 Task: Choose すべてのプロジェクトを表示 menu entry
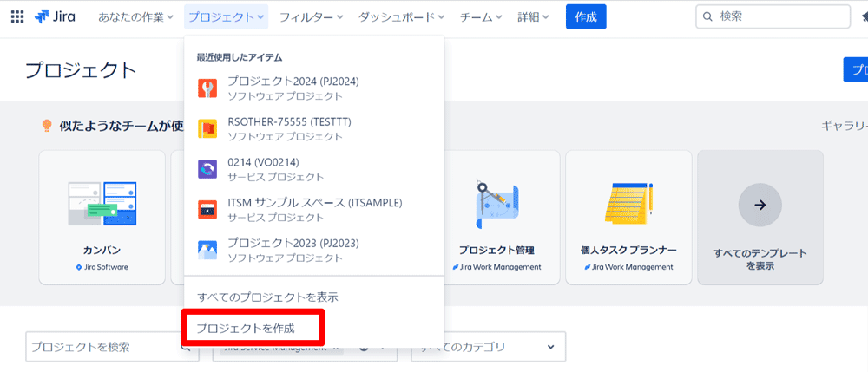point(314,297)
